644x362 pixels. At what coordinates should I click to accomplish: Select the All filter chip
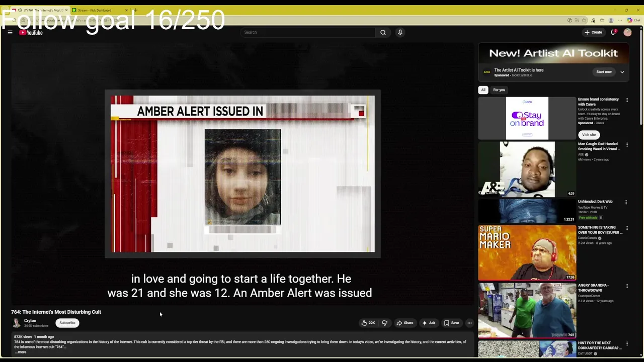click(483, 90)
